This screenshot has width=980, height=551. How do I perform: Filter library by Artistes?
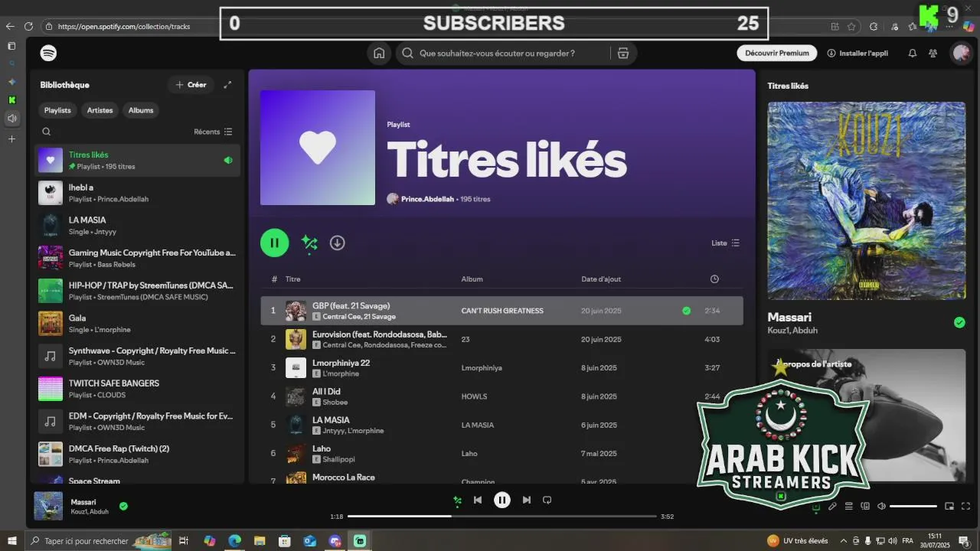click(100, 110)
